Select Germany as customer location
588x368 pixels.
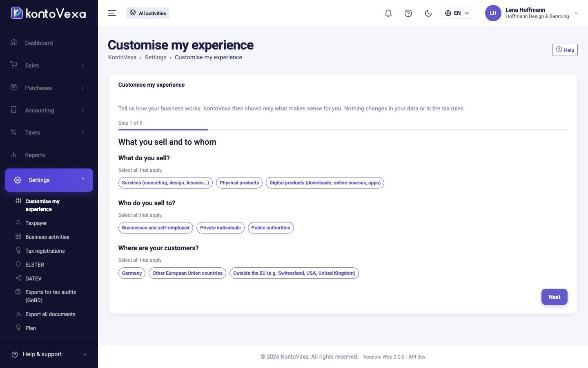click(132, 273)
